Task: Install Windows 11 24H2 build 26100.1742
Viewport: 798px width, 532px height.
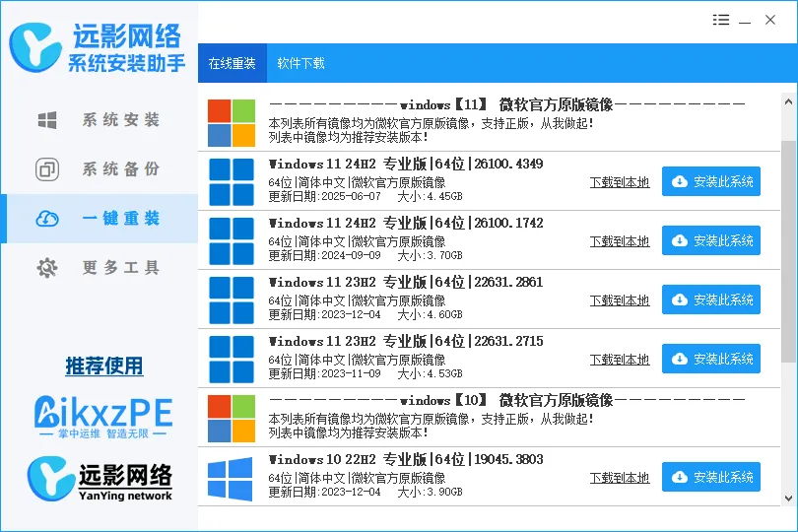Action: tap(711, 240)
